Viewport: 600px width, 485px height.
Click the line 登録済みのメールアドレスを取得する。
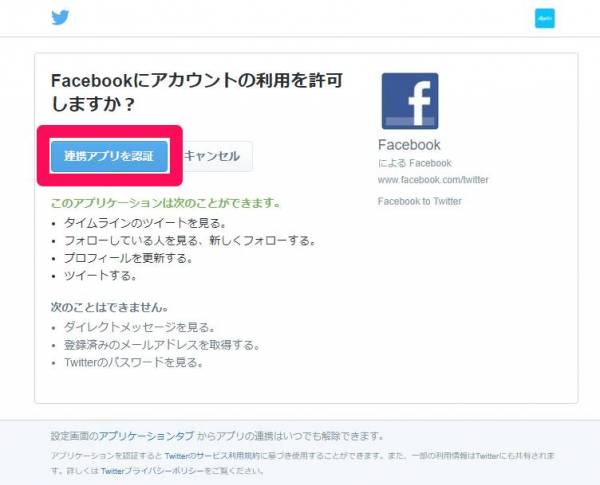pyautogui.click(x=162, y=345)
